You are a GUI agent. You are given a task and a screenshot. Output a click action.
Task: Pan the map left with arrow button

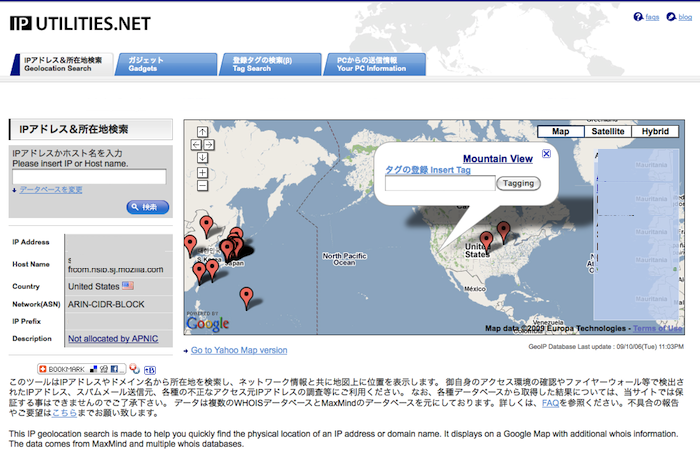[196, 145]
